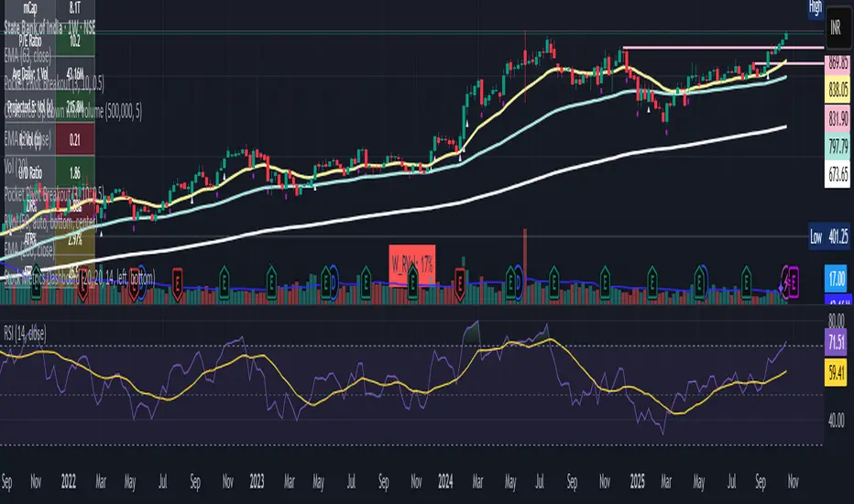
Task: Click the Vol (20) indicator legend
Action: pyautogui.click(x=16, y=167)
